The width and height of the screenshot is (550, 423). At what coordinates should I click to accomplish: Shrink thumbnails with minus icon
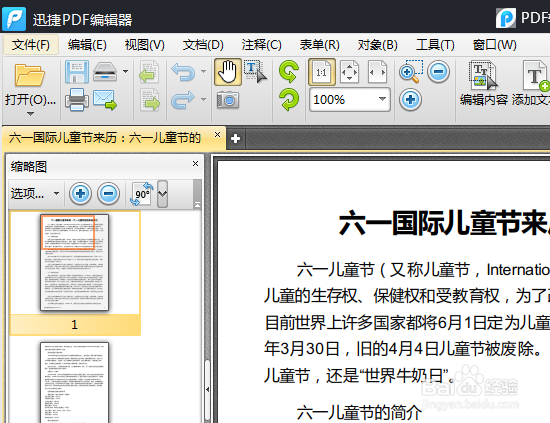pos(108,193)
